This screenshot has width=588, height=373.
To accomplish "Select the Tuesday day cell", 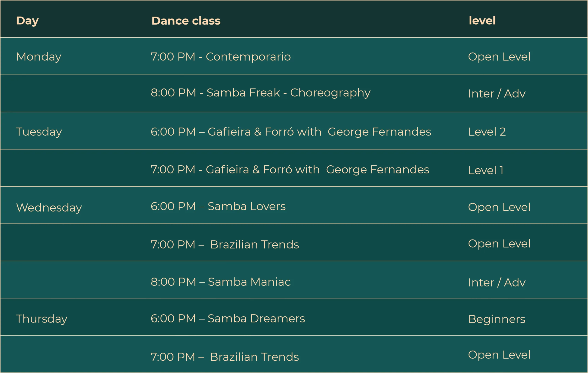I will (x=39, y=132).
